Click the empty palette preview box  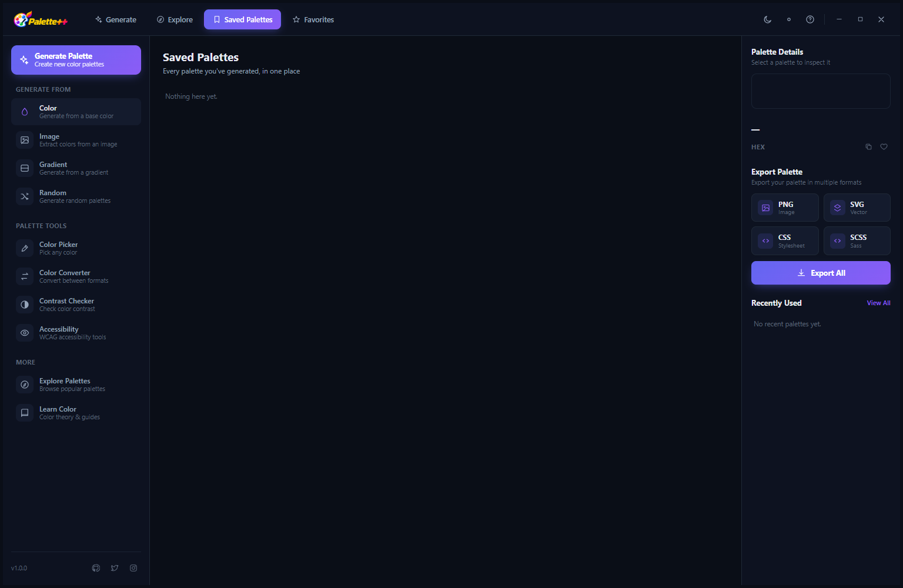[x=821, y=91]
